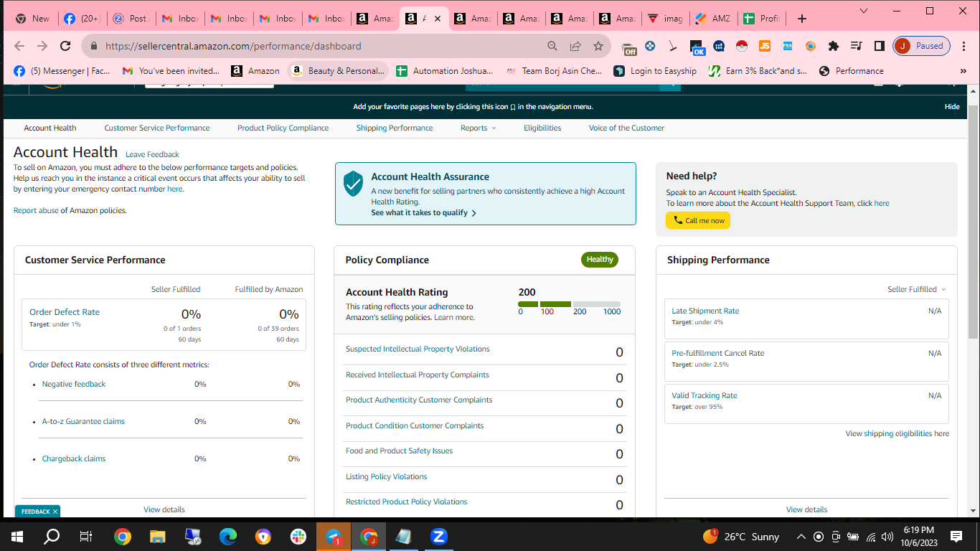Image resolution: width=980 pixels, height=551 pixels.
Task: Bookmark this page with the star icon
Action: [598, 46]
